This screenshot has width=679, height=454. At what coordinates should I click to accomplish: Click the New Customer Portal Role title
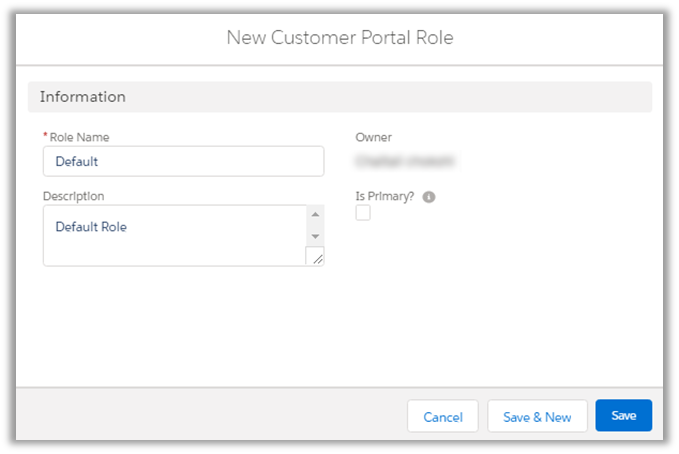(x=340, y=37)
